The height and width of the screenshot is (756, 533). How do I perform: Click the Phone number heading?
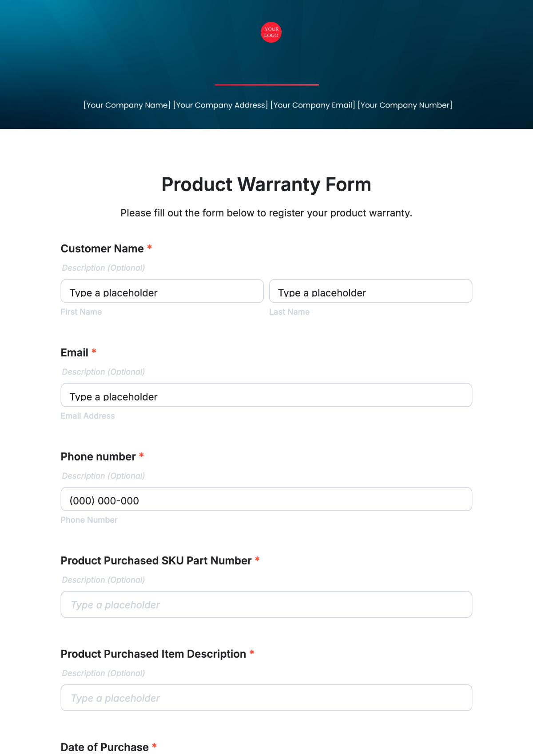point(98,457)
